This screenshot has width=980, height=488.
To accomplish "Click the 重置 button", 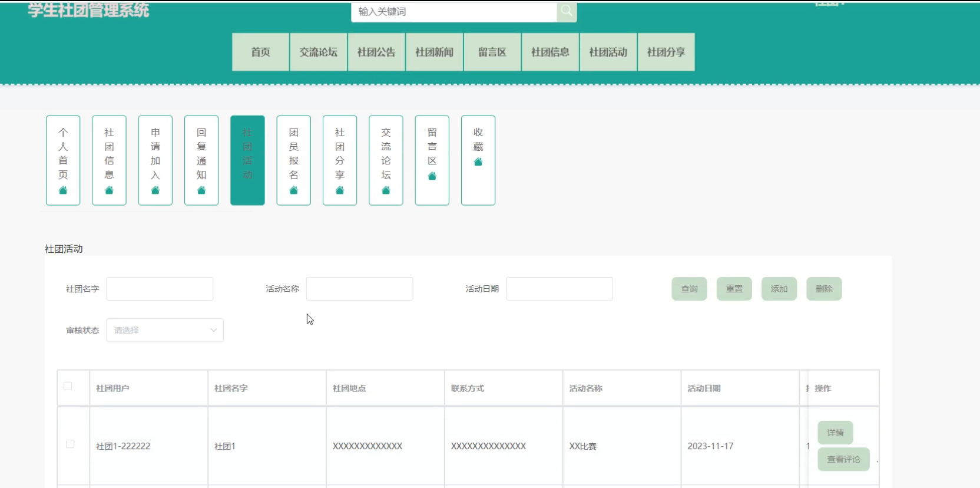I will pyautogui.click(x=734, y=289).
